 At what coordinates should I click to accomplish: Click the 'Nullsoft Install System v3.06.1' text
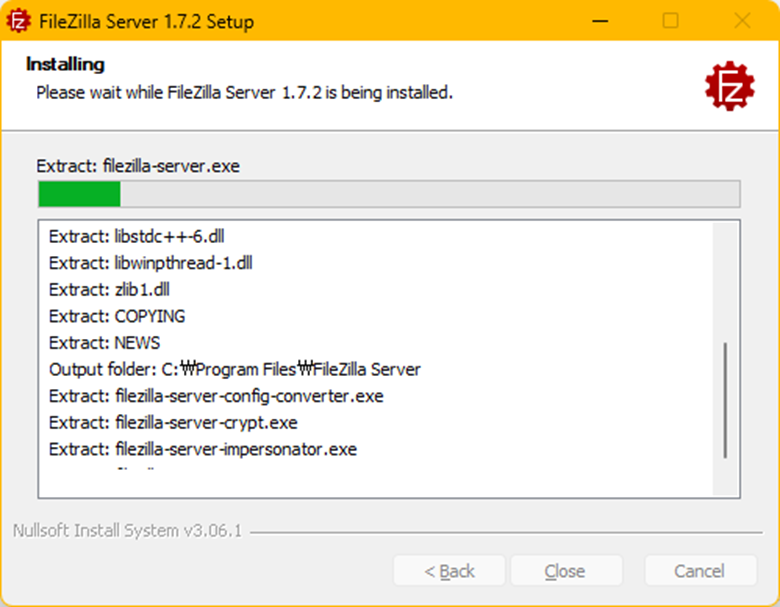click(x=127, y=531)
